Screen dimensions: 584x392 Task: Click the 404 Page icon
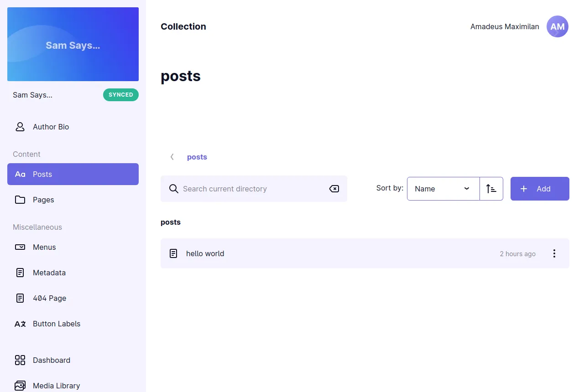tap(20, 298)
